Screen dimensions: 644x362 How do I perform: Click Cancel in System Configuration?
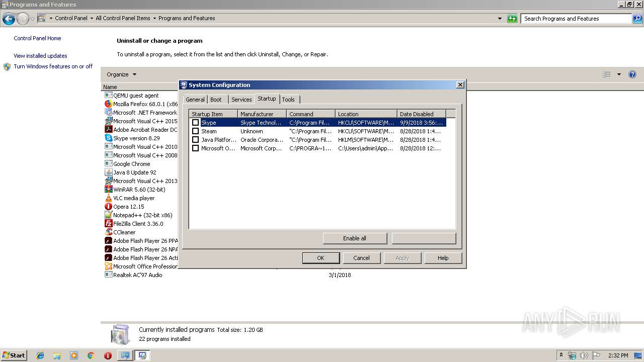point(361,258)
